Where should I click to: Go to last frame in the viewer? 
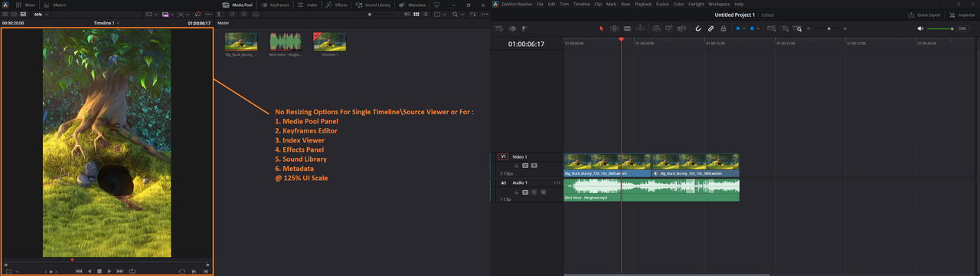pos(120,271)
